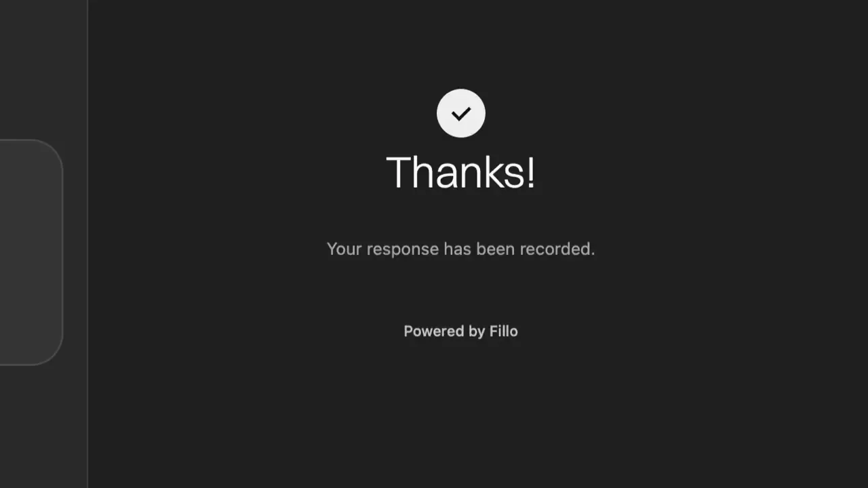
Task: Click the words "has been" in the message
Action: pos(479,249)
